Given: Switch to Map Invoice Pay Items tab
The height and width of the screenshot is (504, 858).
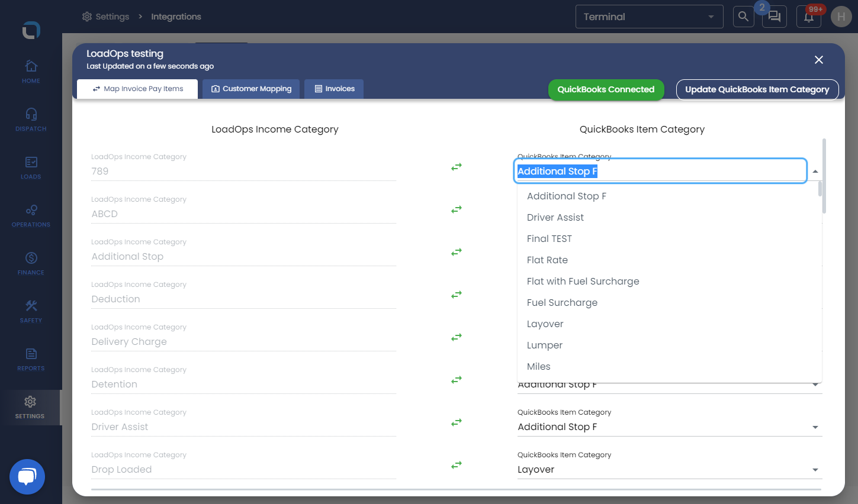Looking at the screenshot, I should [x=137, y=89].
